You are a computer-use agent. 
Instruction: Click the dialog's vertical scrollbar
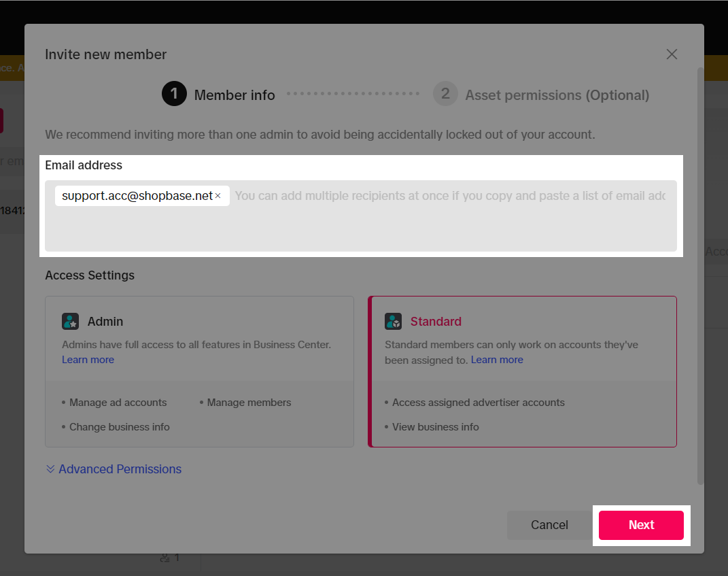(700, 272)
